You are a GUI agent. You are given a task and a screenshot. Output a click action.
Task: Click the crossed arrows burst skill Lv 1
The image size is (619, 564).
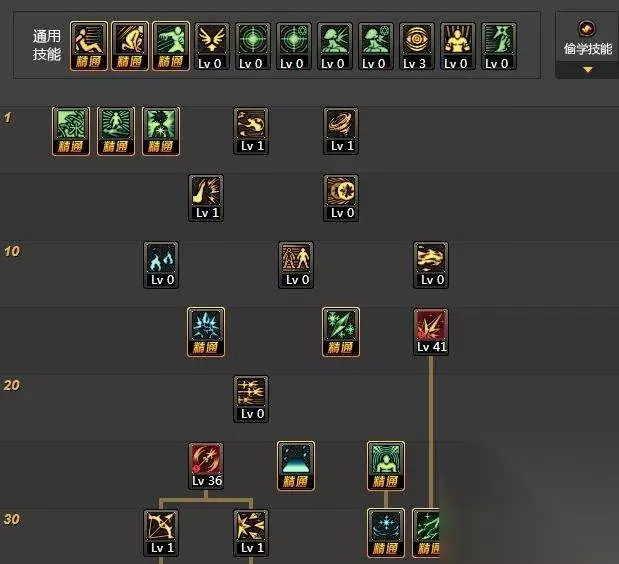click(x=251, y=533)
